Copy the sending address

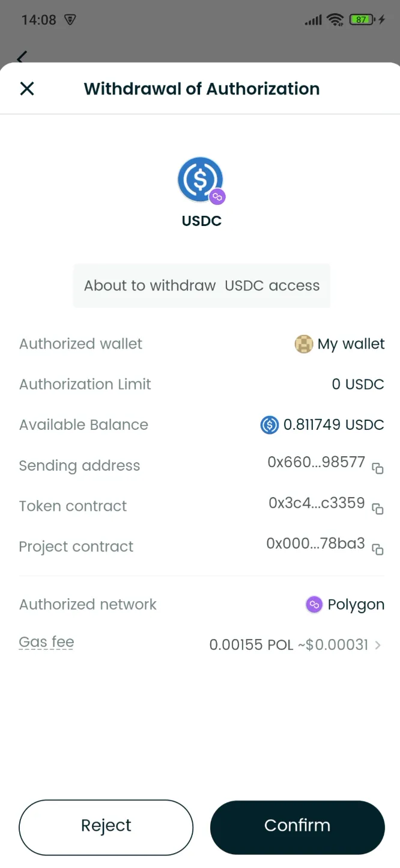click(378, 469)
